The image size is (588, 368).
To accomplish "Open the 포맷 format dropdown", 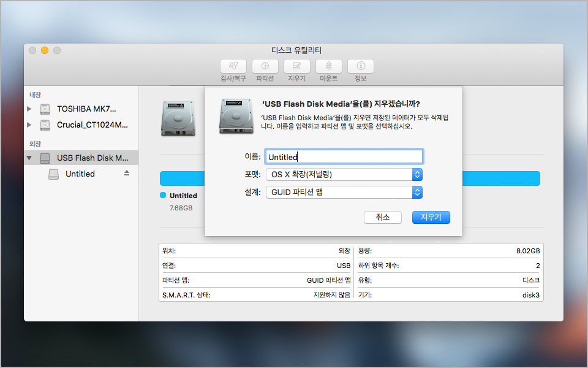I will (344, 175).
